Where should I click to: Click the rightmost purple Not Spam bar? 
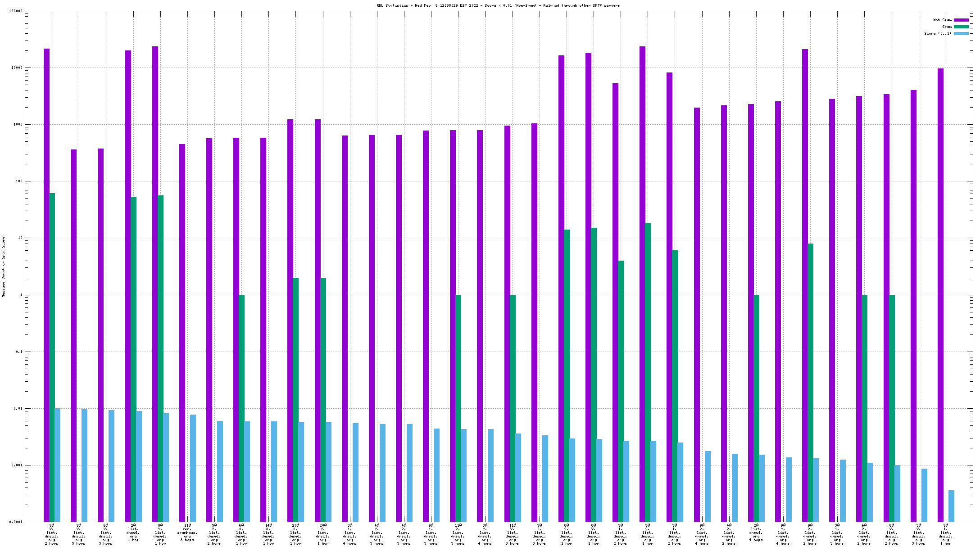(940, 295)
